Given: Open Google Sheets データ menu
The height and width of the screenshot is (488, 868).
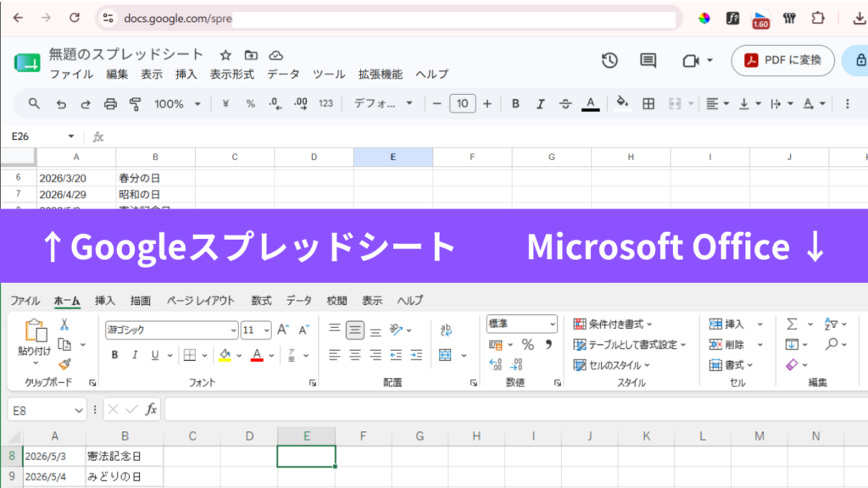Looking at the screenshot, I should (x=283, y=75).
